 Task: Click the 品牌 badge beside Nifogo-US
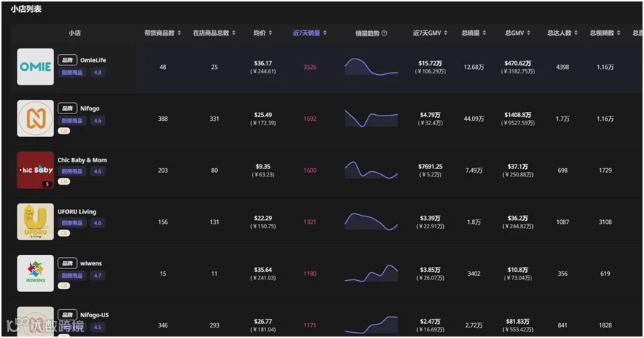pos(67,315)
